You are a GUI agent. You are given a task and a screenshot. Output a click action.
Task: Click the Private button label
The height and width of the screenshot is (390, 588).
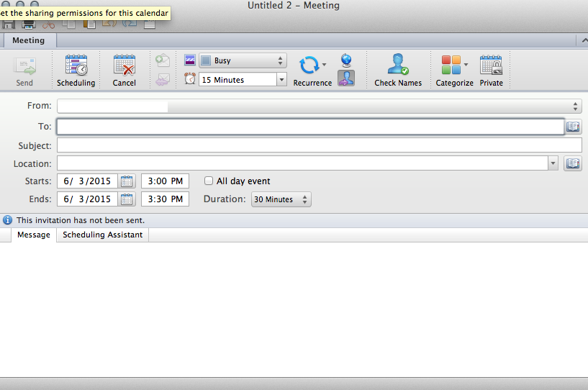coord(492,83)
